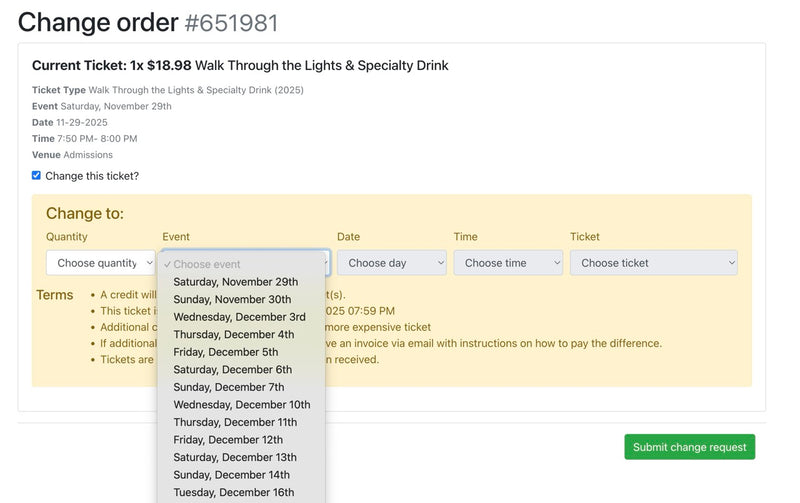The width and height of the screenshot is (800, 503).
Task: Select Sunday, November 30th event
Action: (x=232, y=300)
